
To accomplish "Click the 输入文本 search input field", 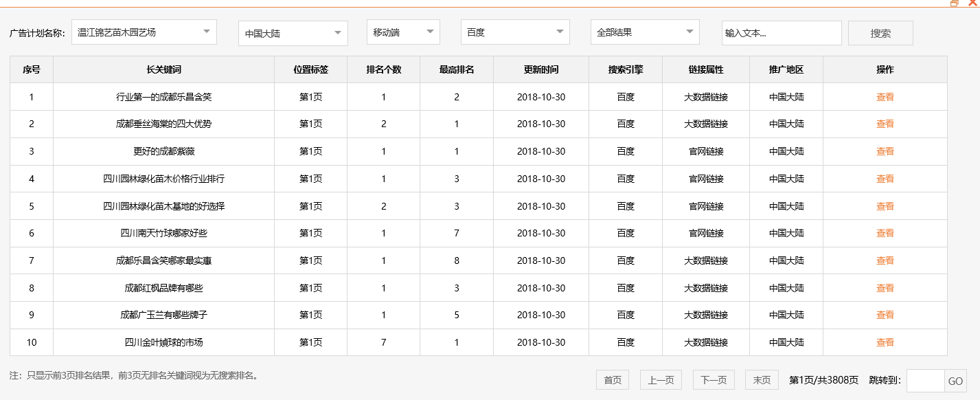I will [x=781, y=32].
